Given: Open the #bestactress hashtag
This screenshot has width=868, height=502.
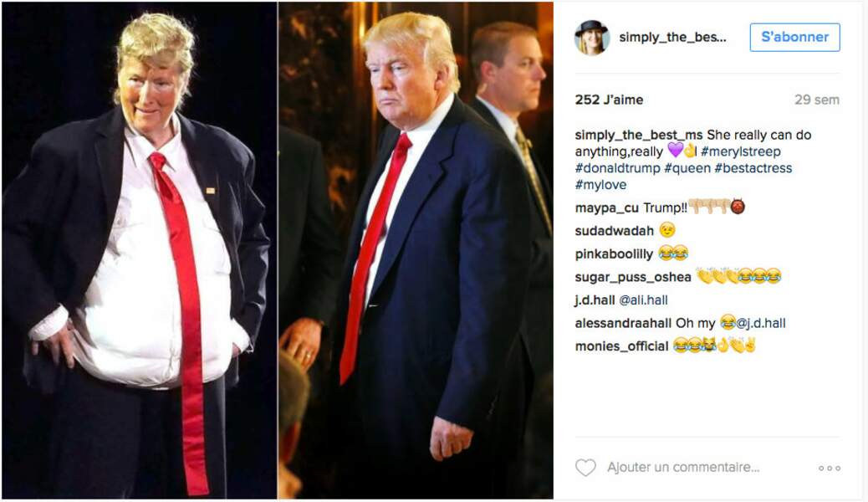Looking at the screenshot, I should pos(753,168).
